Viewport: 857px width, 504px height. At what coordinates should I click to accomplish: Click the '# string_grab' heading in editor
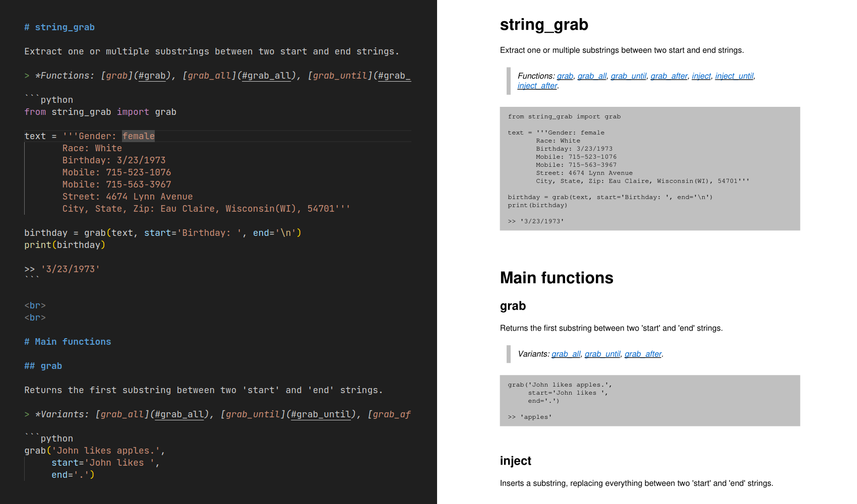click(59, 27)
